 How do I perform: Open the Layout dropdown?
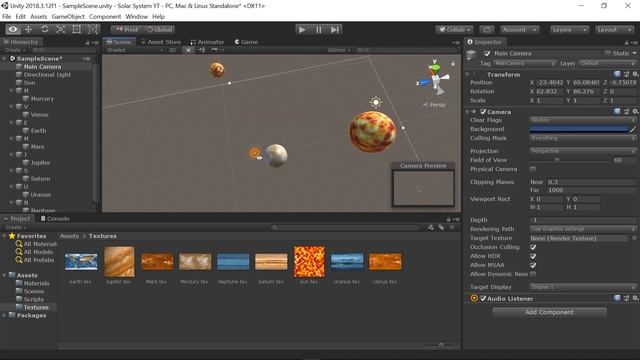tap(614, 29)
